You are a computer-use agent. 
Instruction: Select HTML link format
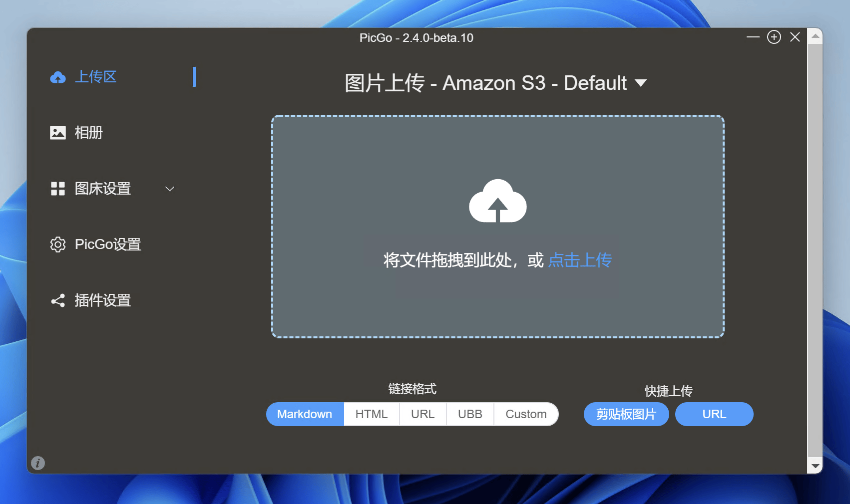coord(371,414)
